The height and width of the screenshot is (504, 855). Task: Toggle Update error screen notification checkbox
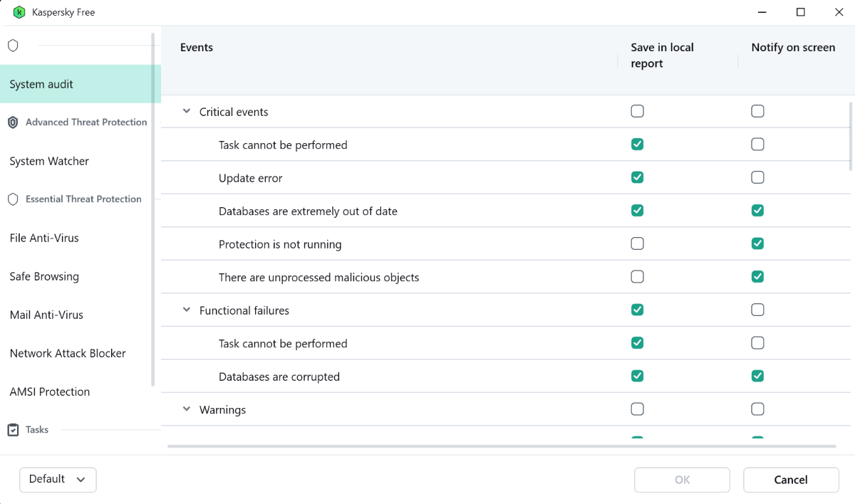pyautogui.click(x=757, y=177)
